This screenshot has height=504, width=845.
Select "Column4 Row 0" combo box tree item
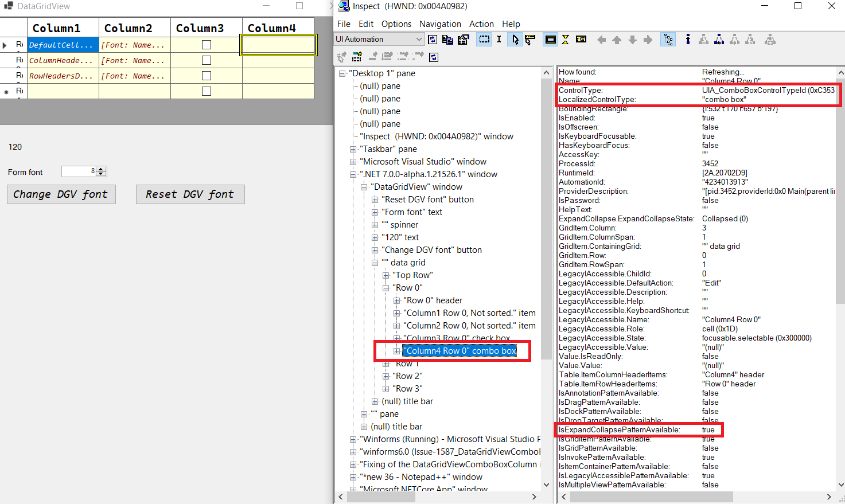point(460,351)
